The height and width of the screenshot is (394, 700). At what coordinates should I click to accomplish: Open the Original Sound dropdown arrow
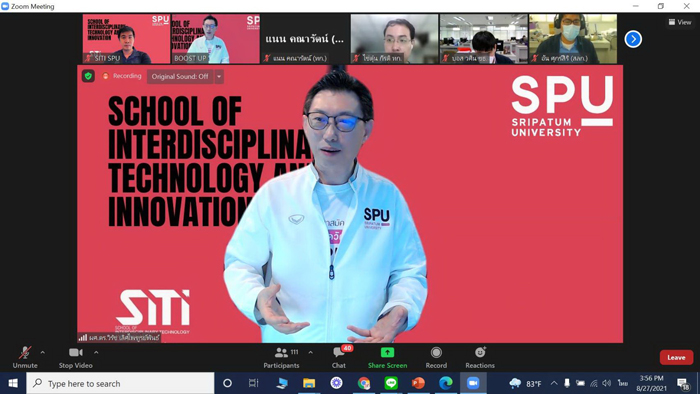point(219,76)
